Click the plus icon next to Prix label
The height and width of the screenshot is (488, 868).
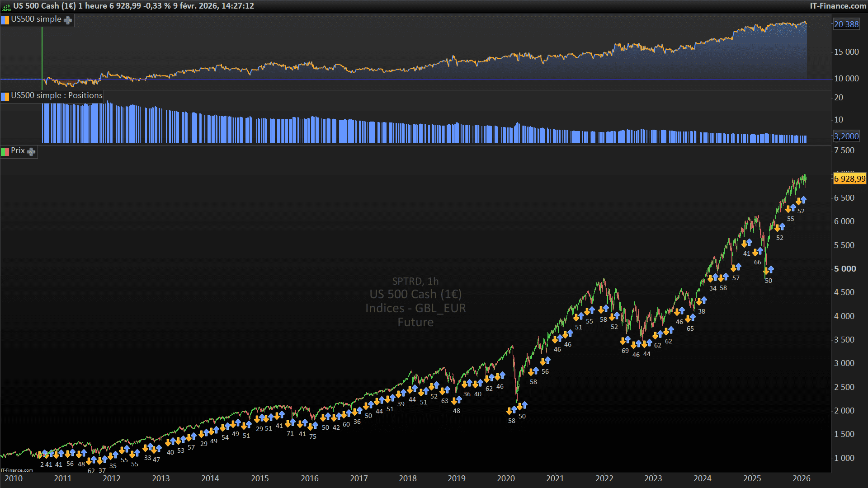pyautogui.click(x=31, y=152)
